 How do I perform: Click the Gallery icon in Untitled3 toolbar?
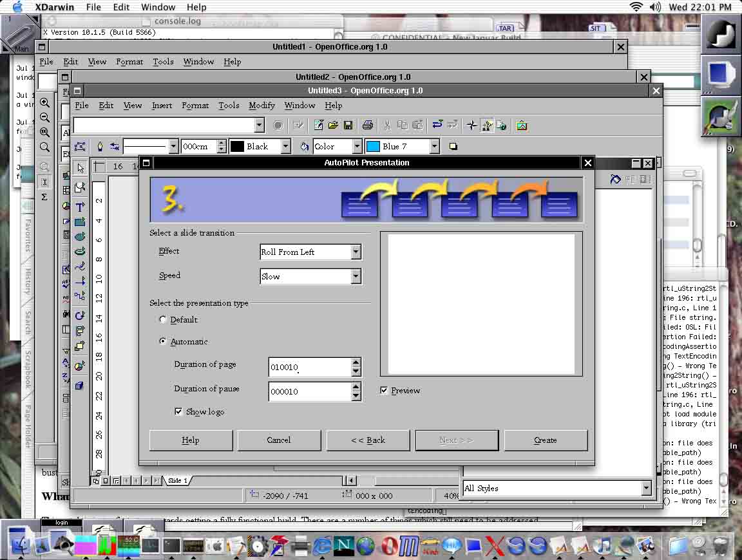point(522,126)
